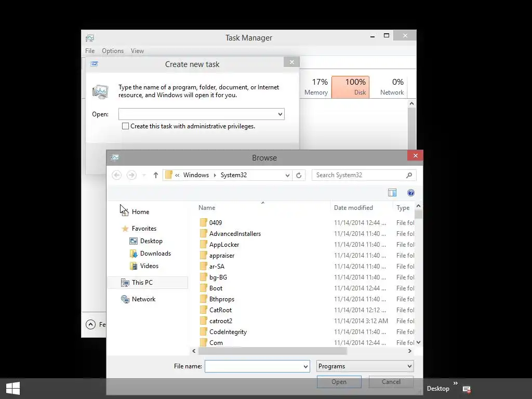This screenshot has width=532, height=399.
Task: Expand the address path chevron
Action: tap(177, 175)
